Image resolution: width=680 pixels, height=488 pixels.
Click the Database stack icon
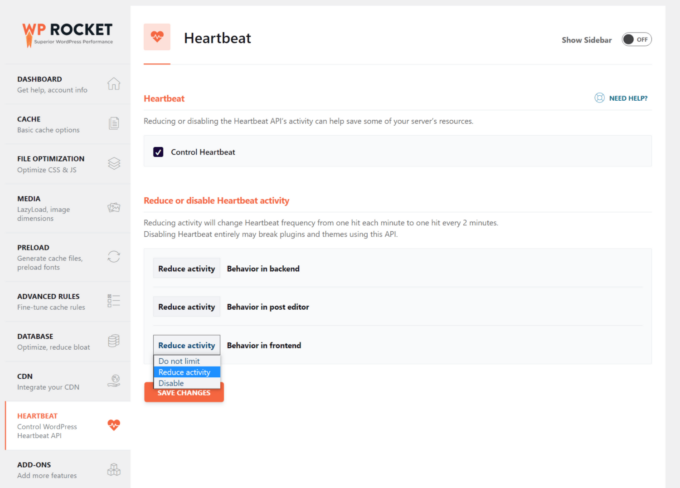coord(114,341)
